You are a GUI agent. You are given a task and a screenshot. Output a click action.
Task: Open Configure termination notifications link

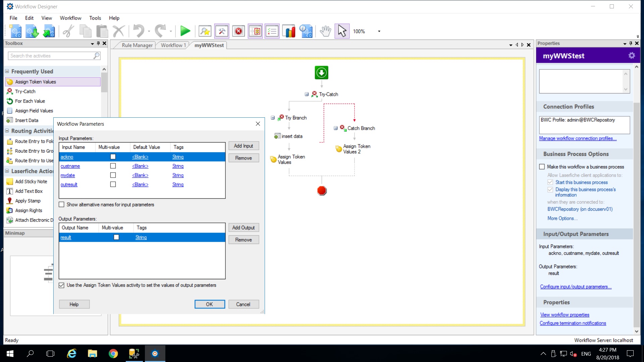pyautogui.click(x=573, y=323)
